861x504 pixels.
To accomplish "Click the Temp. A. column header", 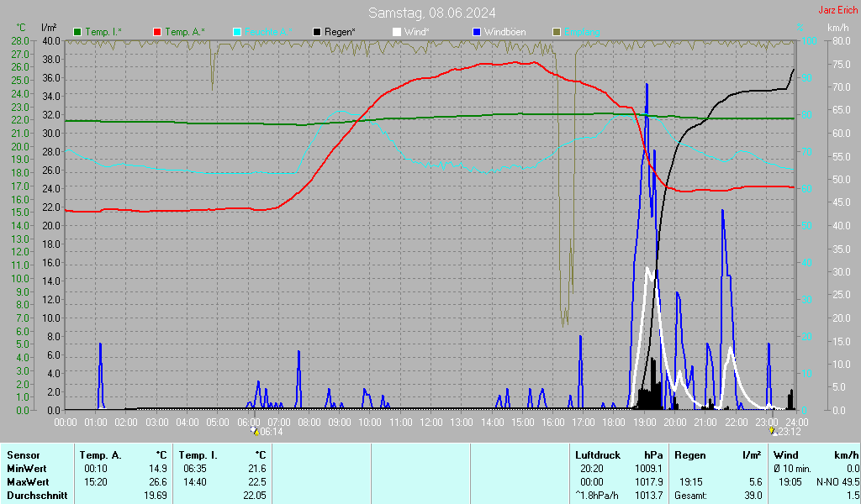I will 100,455.
